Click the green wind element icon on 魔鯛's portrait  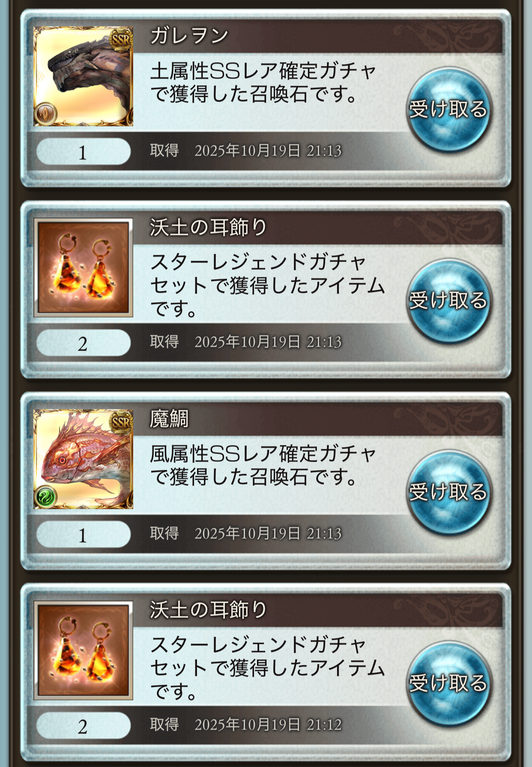click(45, 497)
